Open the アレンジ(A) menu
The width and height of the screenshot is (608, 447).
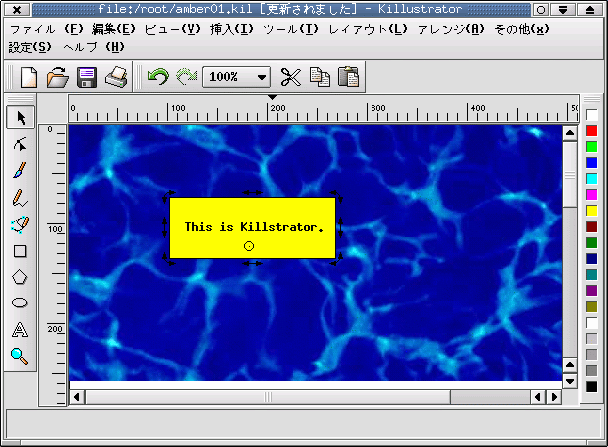pos(451,29)
